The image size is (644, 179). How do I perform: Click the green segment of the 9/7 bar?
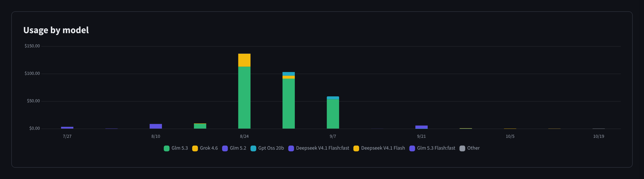pos(333,114)
